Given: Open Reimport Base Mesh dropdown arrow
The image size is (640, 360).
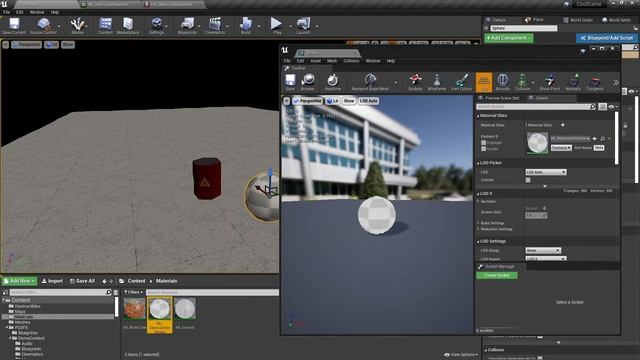Looking at the screenshot, I should pyautogui.click(x=396, y=82).
